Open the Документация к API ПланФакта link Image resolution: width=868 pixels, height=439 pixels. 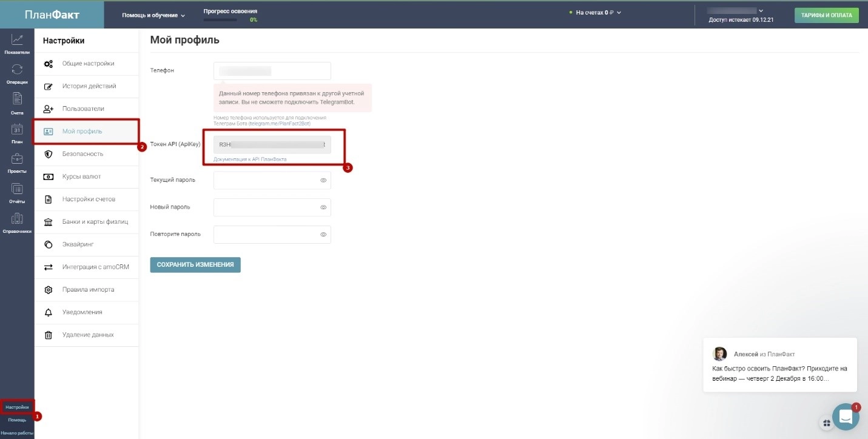click(250, 159)
